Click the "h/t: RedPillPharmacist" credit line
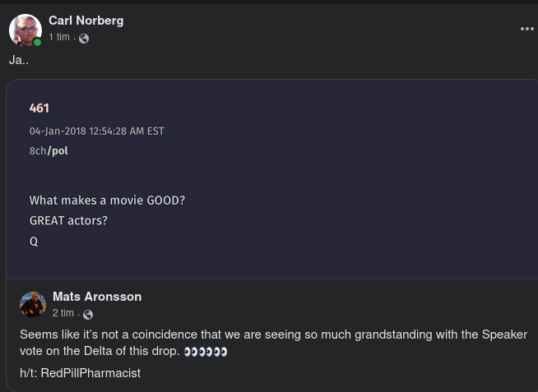 (80, 373)
